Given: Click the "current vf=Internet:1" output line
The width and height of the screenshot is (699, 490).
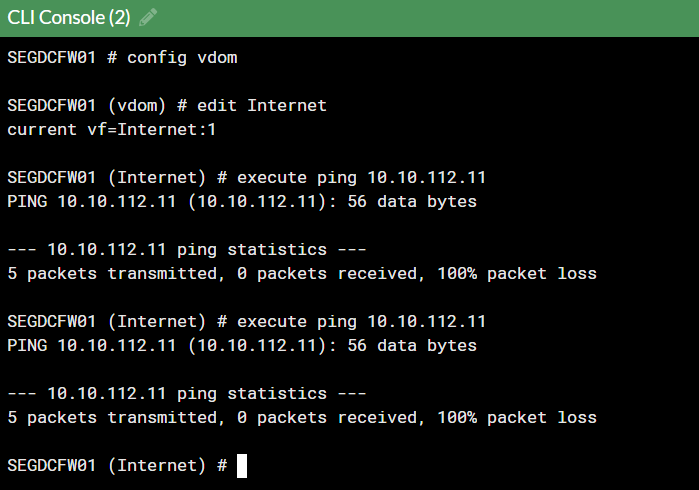Looking at the screenshot, I should coord(111,129).
